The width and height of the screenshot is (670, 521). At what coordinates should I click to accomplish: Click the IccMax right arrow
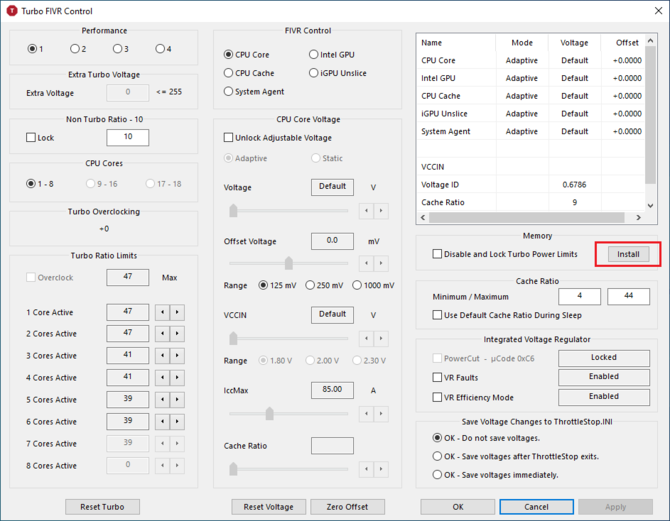pyautogui.click(x=381, y=414)
